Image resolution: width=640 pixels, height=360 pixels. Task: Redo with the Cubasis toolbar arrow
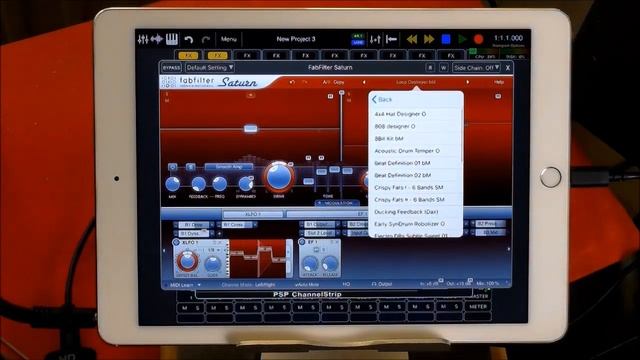coord(205,40)
